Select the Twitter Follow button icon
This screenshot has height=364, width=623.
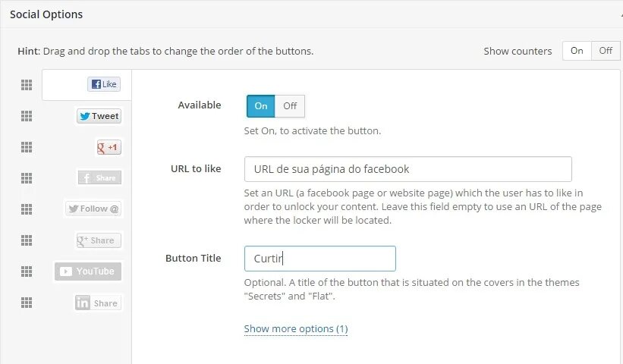point(93,209)
